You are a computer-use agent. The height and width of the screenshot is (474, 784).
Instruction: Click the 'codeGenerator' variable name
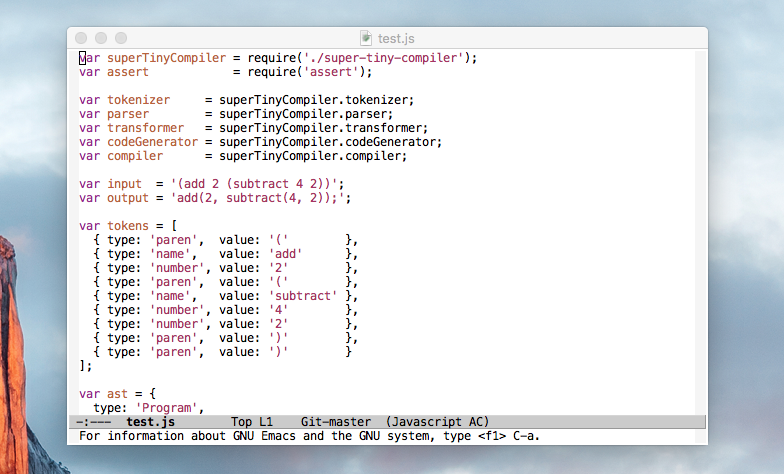[x=152, y=142]
